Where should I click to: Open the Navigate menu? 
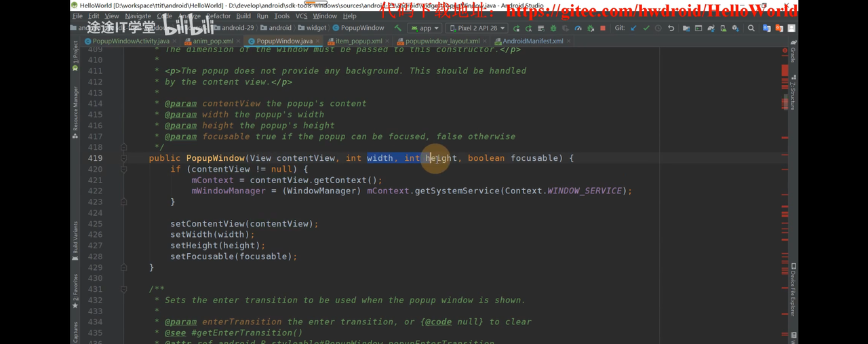(x=138, y=16)
